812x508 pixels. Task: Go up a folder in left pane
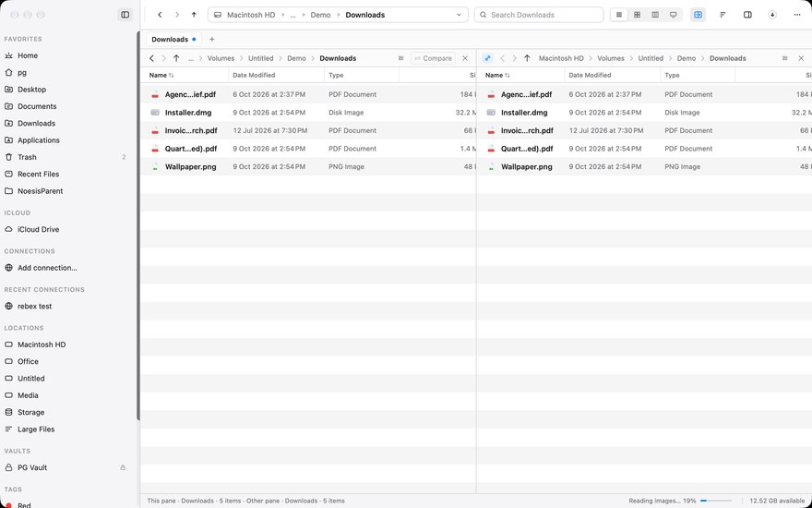[176, 58]
